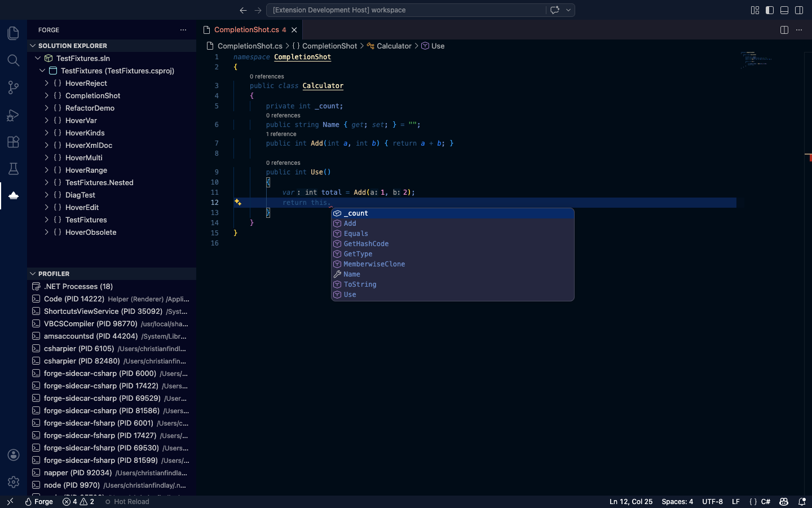The height and width of the screenshot is (508, 812).
Task: Close the CompletionShot.cs tab
Action: click(x=294, y=30)
